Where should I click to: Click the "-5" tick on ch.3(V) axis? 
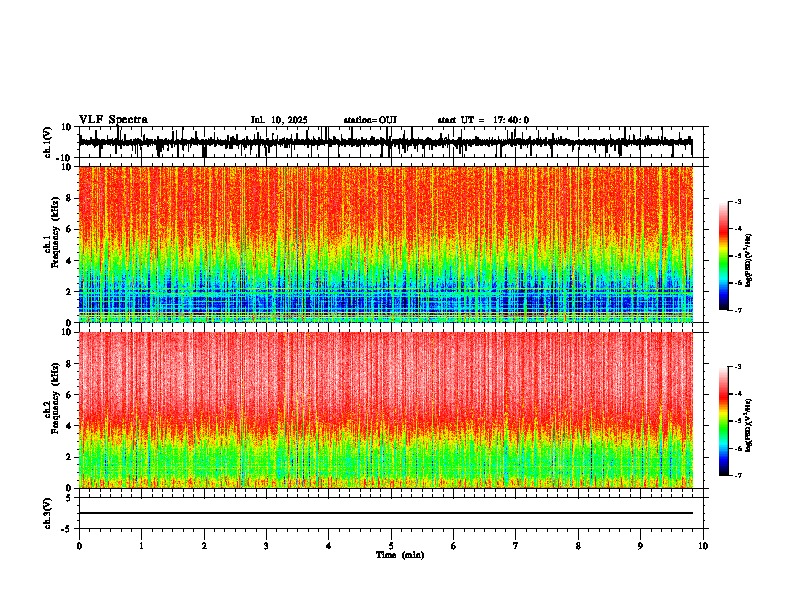pyautogui.click(x=67, y=529)
